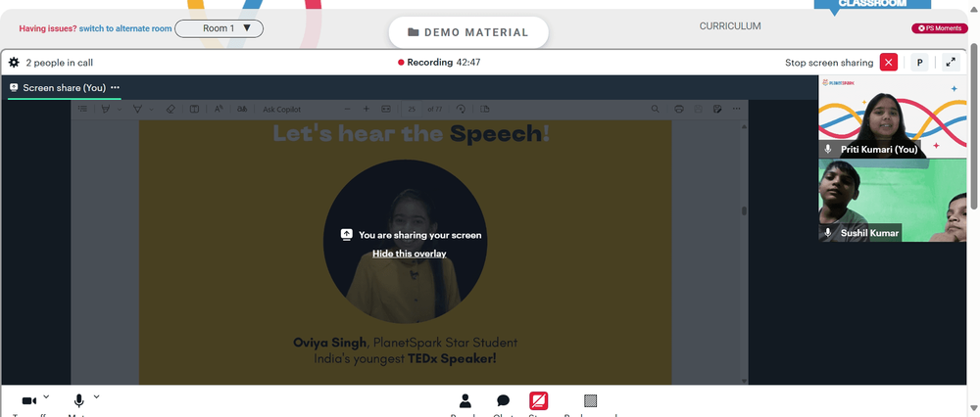Stop screen sharing with red X button
The height and width of the screenshot is (417, 980).
pos(888,63)
